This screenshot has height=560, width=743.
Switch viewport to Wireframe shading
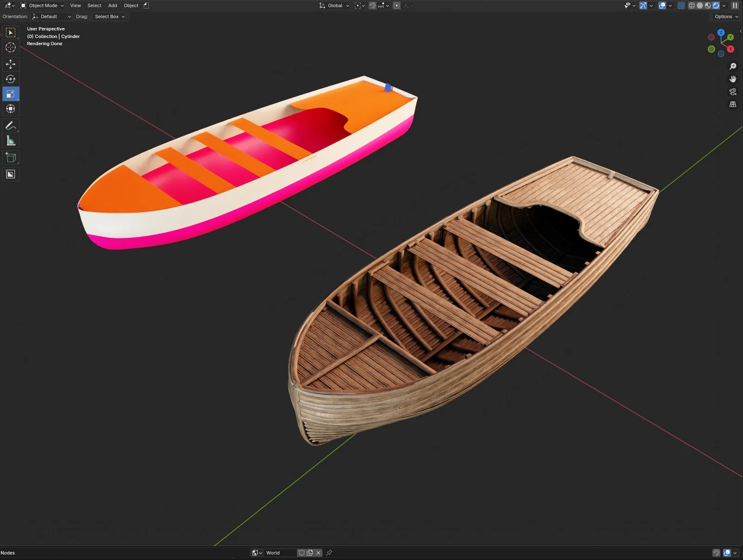pyautogui.click(x=691, y=5)
